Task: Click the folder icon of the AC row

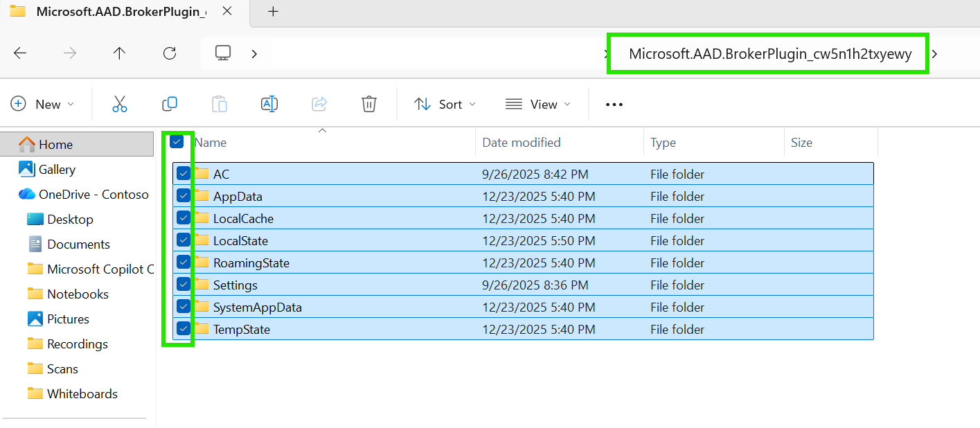Action: (202, 174)
